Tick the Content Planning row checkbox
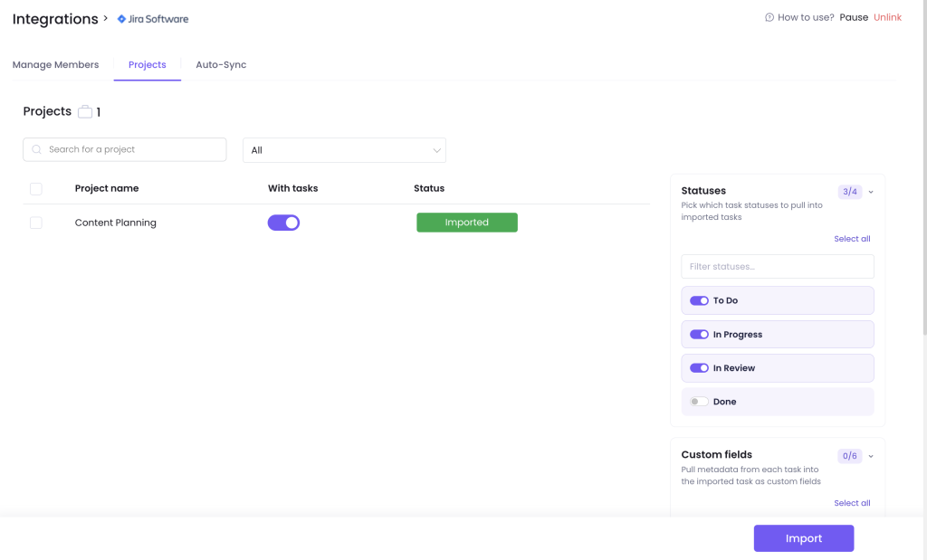 [x=36, y=223]
